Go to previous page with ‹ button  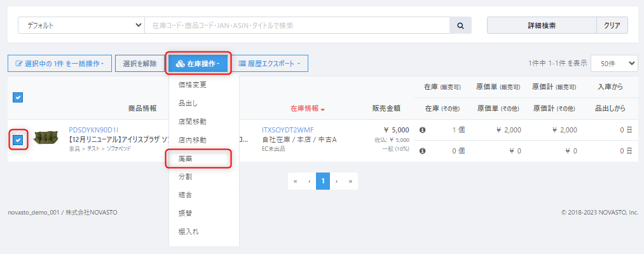tap(309, 181)
